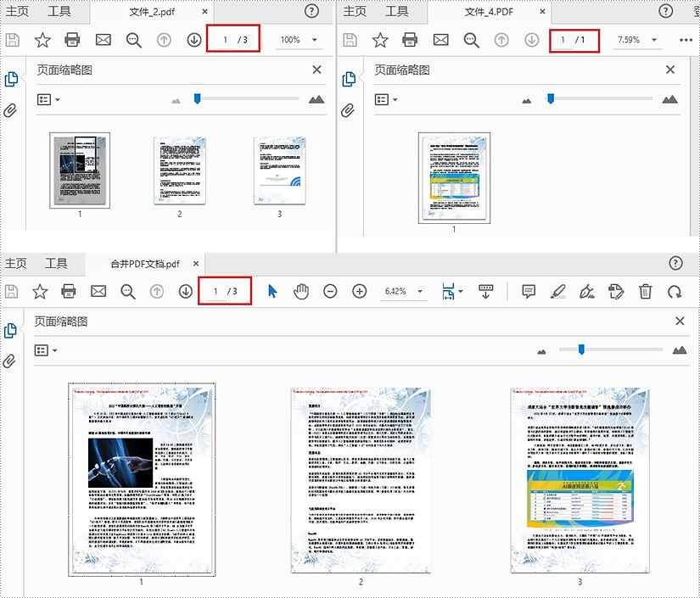Image resolution: width=700 pixels, height=598 pixels.
Task: Zoom in with plus icon in 合并PDF文档
Action: 360,292
